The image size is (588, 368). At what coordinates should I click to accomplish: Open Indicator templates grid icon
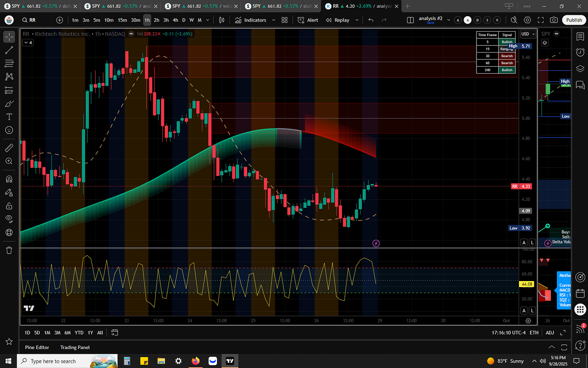(x=285, y=20)
